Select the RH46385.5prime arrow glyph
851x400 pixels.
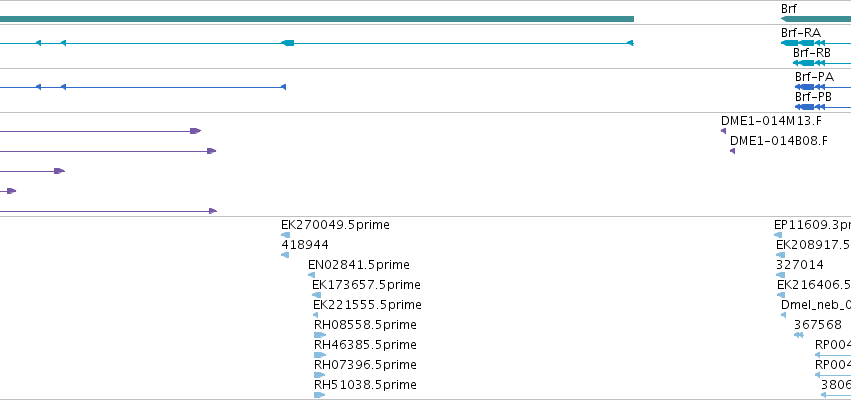(320, 355)
